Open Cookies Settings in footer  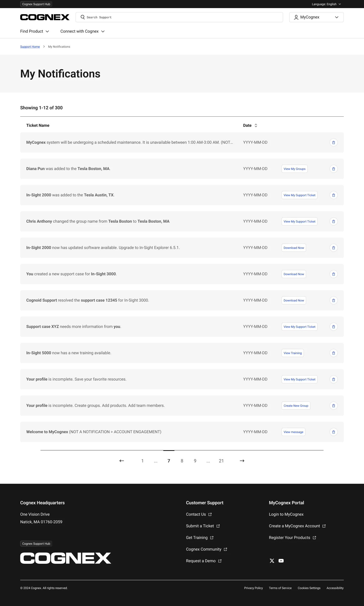click(309, 588)
